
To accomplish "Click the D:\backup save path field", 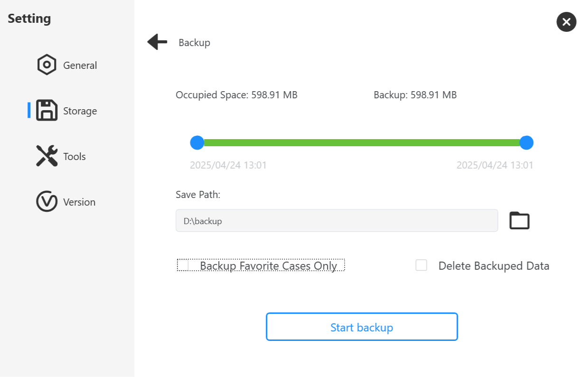I will [337, 221].
